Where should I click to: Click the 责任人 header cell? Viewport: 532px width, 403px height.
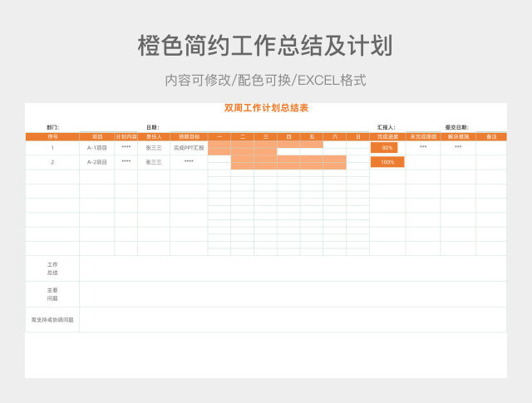[154, 136]
